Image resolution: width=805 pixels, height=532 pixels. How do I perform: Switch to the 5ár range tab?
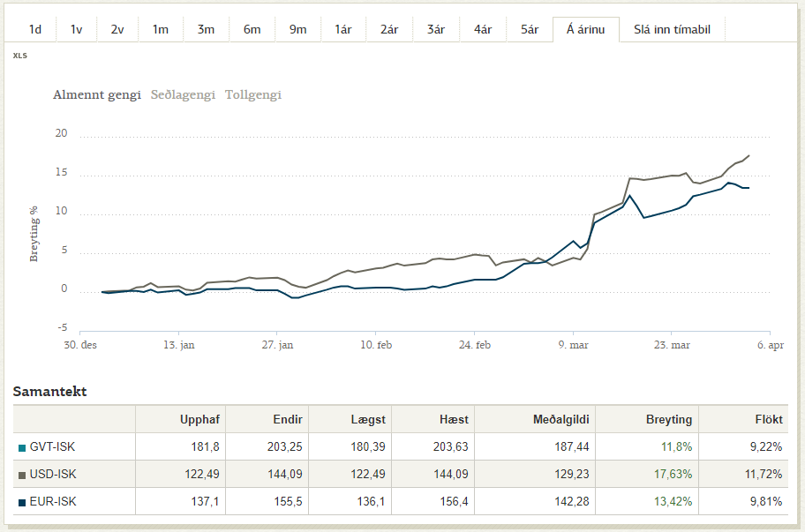[530, 29]
